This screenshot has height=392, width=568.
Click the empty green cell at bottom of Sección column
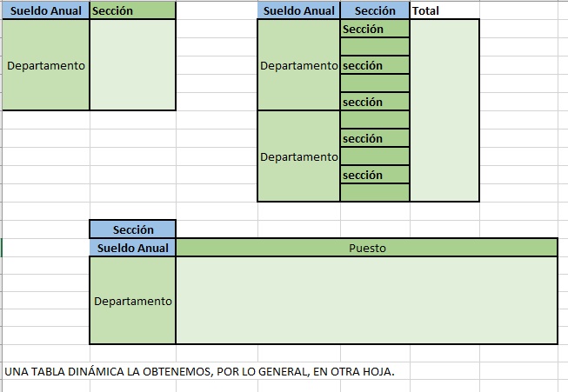[x=375, y=193]
